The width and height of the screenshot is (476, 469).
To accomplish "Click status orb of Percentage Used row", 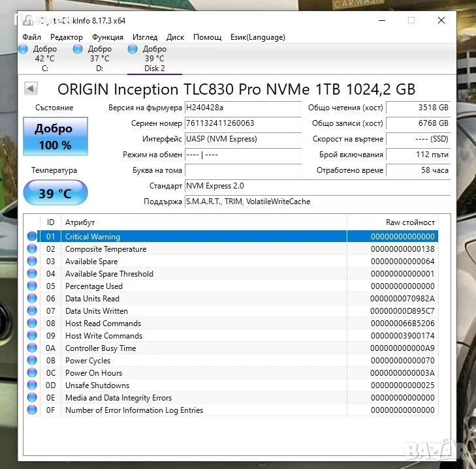I will point(32,286).
